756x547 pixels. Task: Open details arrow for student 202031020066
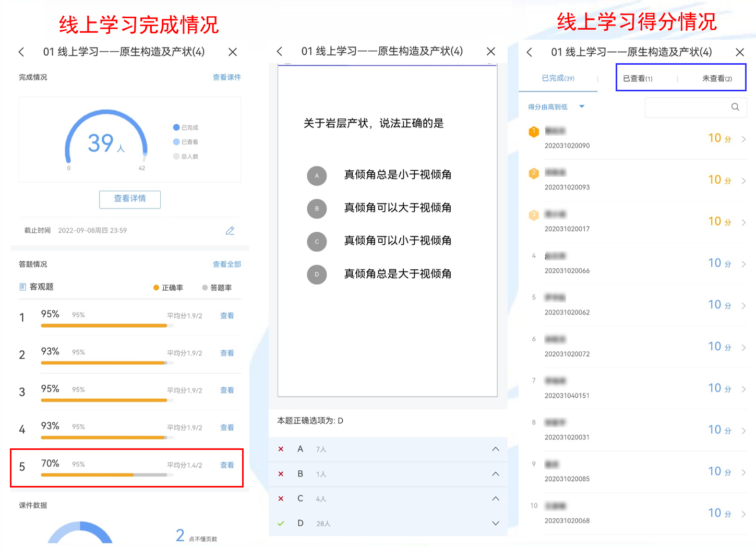coord(743,264)
